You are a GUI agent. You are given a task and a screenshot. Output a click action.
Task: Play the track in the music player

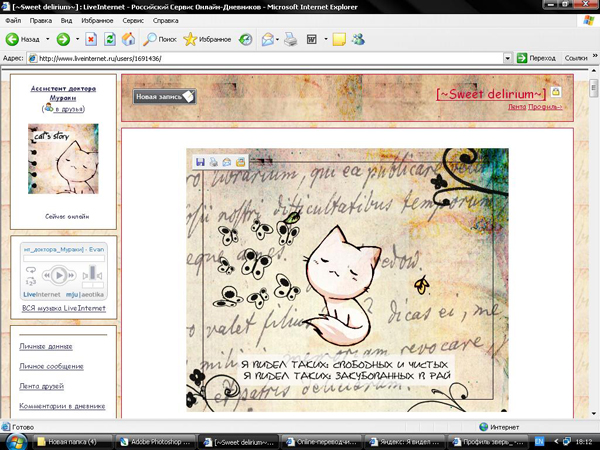coord(59,275)
